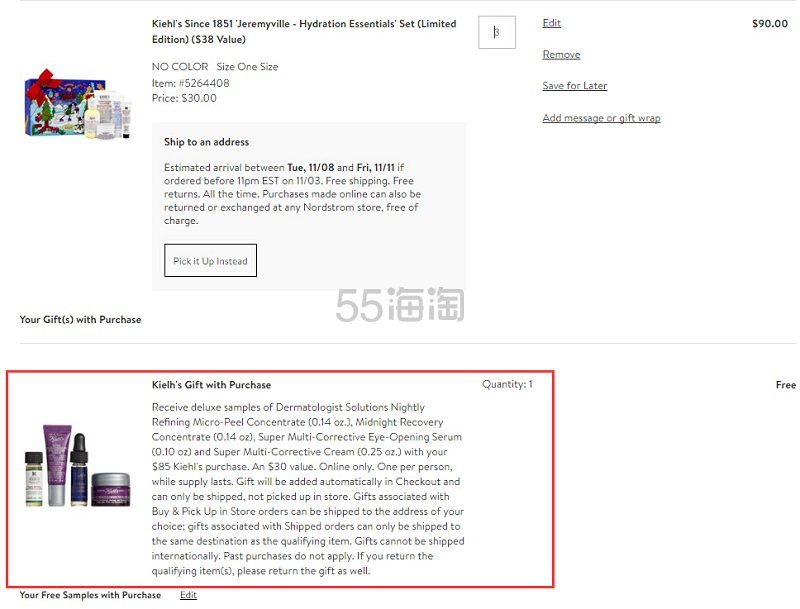Focus the quantity input box
Viewport: 800px width, 609px height.
pos(496,32)
